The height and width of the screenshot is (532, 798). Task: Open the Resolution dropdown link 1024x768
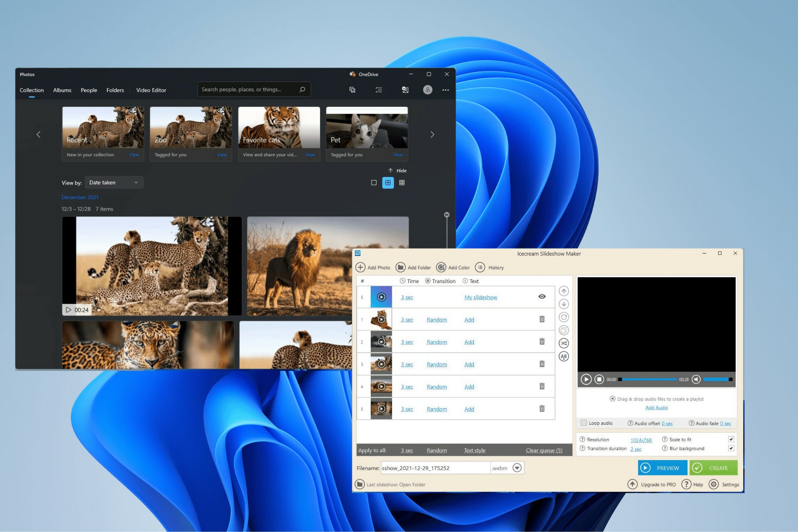(x=641, y=439)
